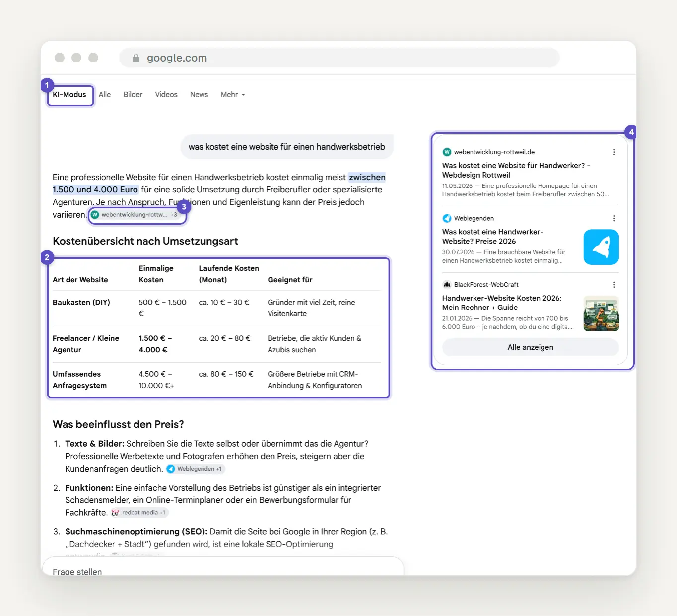Screen dimensions: 677x616
Task: Click the 'Funktionen:' list item label
Action: [x=89, y=488]
